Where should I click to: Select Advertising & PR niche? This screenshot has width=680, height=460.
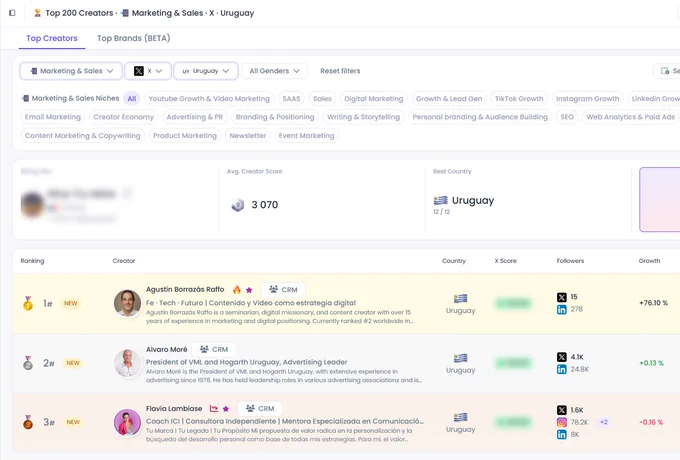[x=195, y=117]
